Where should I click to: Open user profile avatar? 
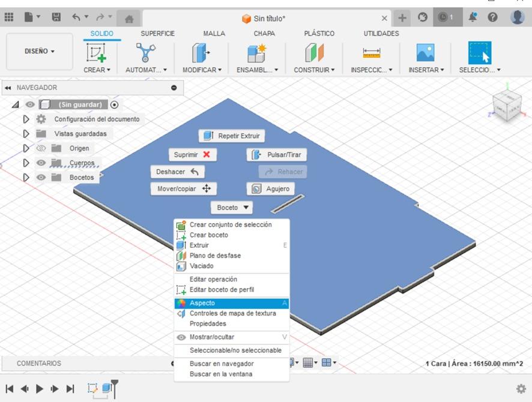[x=517, y=17]
